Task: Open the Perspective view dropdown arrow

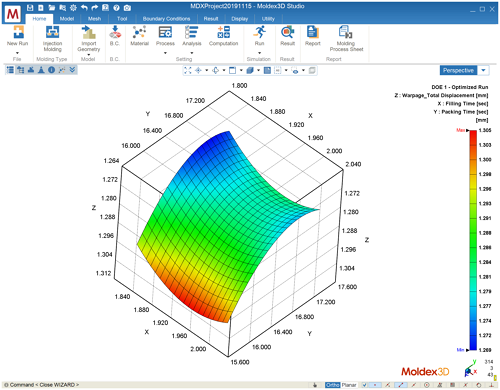Action: coord(483,70)
